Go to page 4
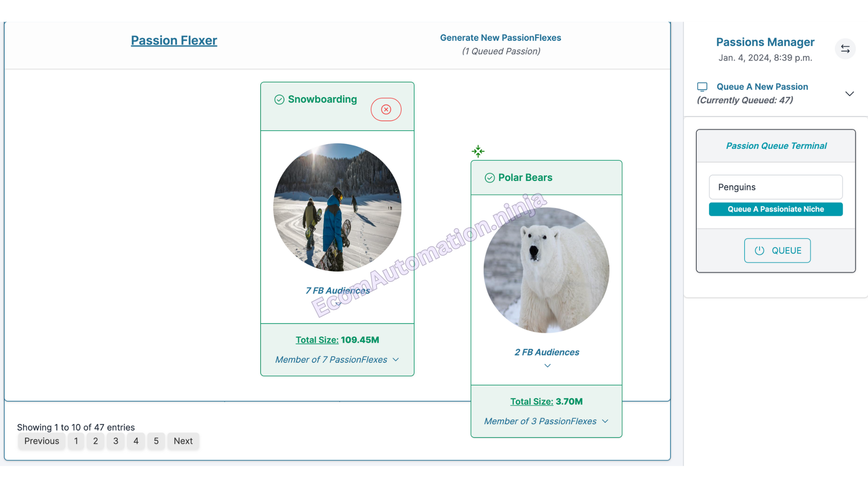The height and width of the screenshot is (488, 868). point(136,441)
